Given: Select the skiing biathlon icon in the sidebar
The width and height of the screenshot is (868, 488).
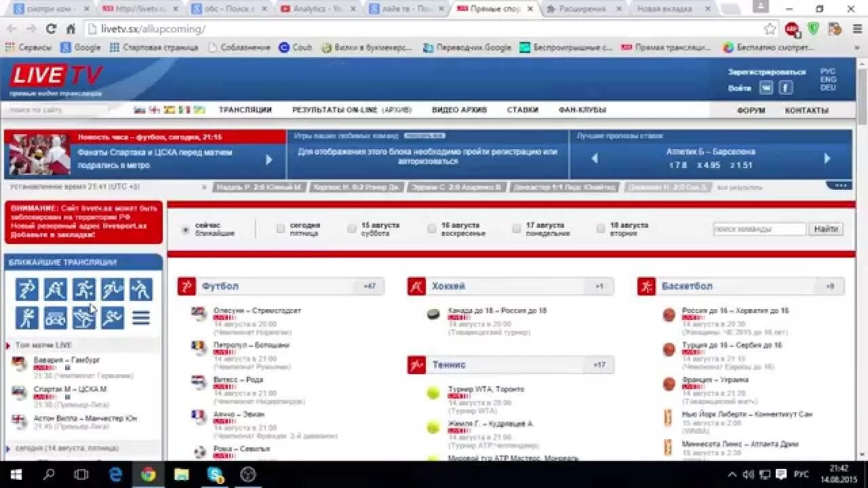Looking at the screenshot, I should (x=84, y=317).
